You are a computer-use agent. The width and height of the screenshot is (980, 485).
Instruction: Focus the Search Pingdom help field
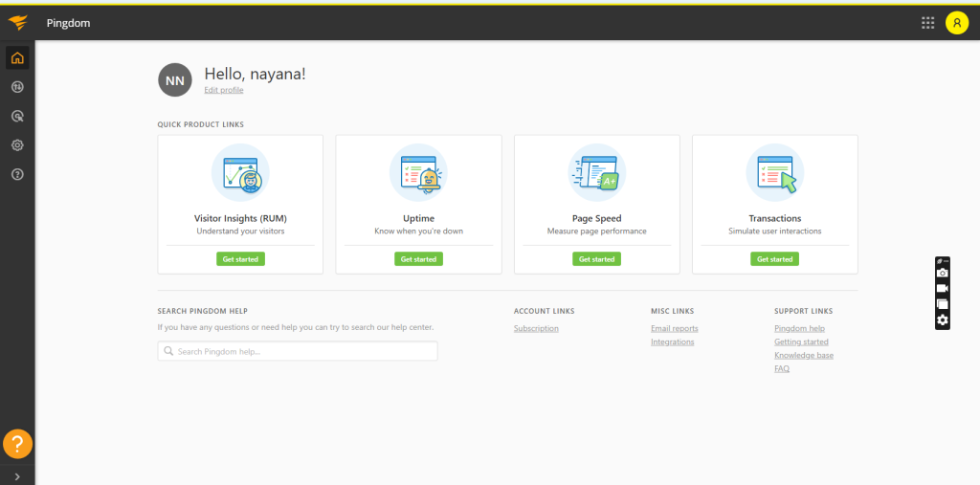298,351
